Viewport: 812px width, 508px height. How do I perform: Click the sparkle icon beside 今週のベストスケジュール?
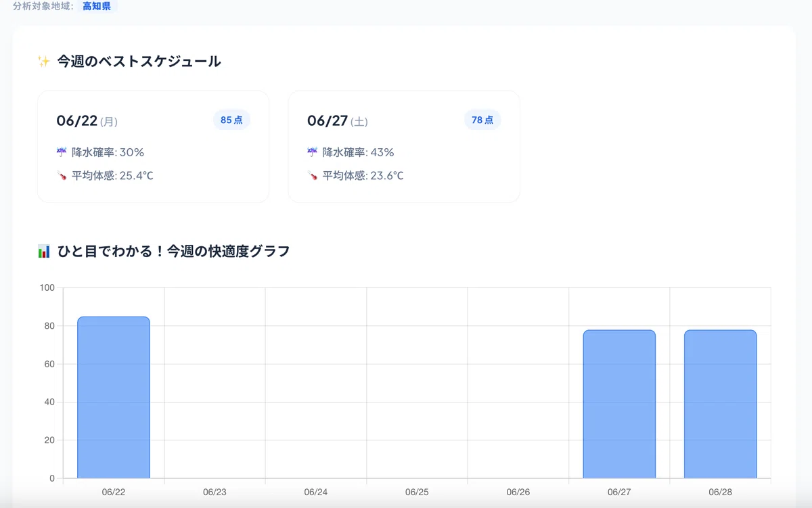coord(43,62)
